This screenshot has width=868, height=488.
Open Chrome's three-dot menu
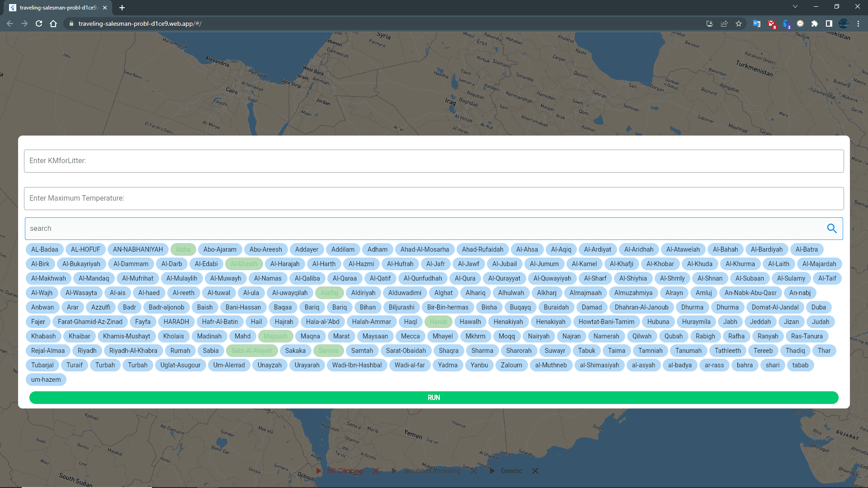pyautogui.click(x=858, y=23)
